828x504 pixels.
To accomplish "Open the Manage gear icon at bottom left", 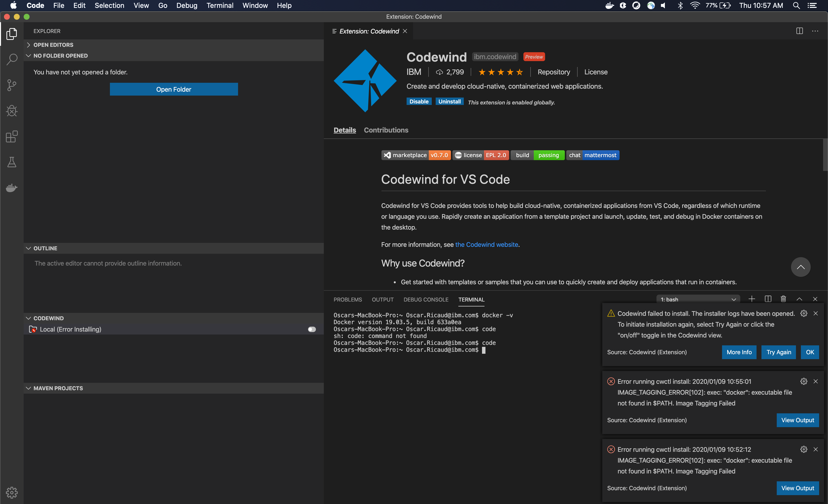I will click(x=11, y=493).
